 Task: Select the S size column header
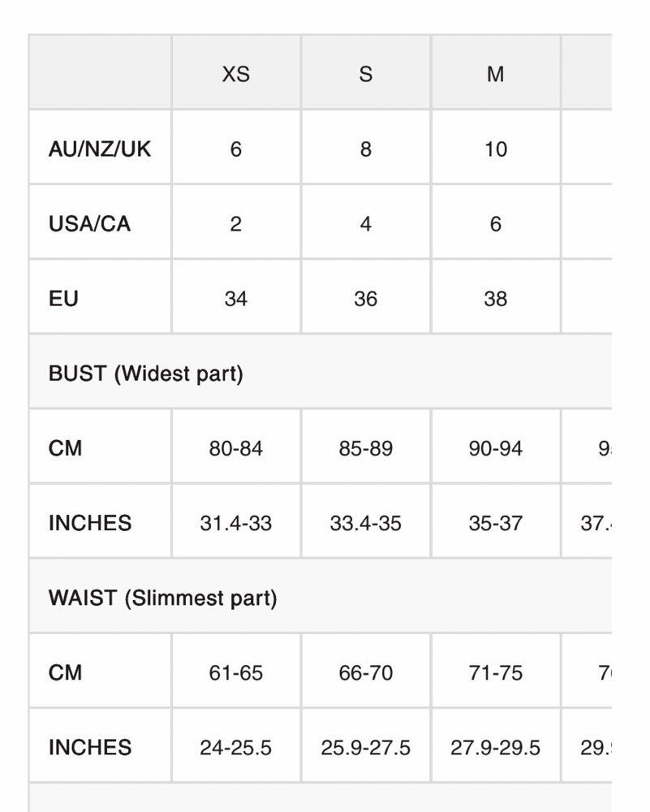tap(366, 73)
